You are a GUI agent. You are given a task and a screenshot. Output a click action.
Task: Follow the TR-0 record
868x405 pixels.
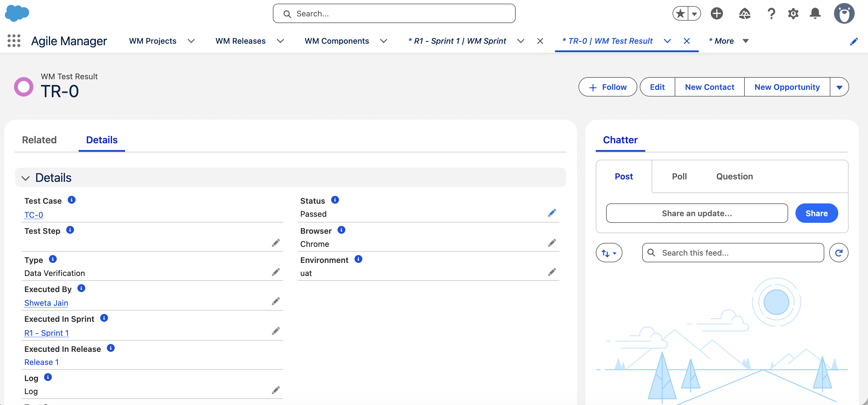click(x=608, y=87)
